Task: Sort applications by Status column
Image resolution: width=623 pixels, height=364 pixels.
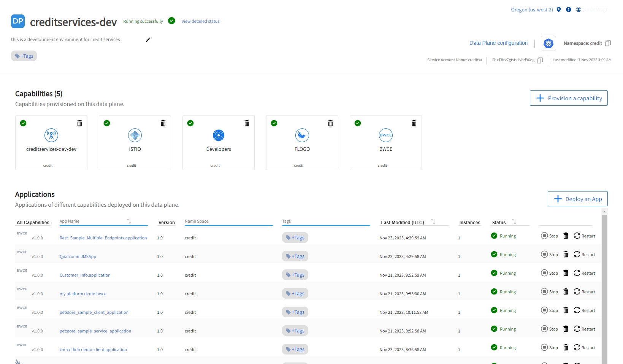Action: pos(514,222)
